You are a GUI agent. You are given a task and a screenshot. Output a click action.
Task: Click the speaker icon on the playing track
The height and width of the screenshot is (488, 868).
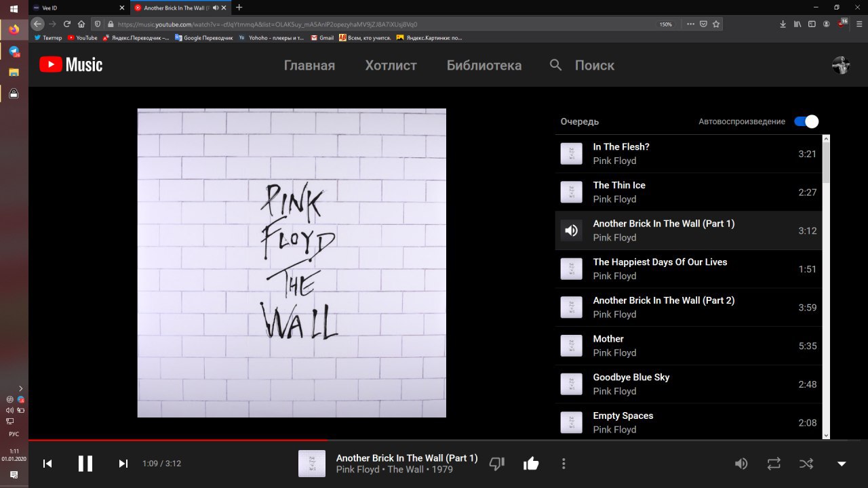(572, 230)
